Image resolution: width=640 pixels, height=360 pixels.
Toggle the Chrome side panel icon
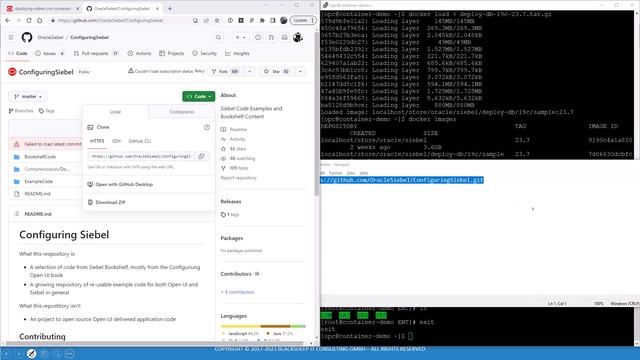[273, 20]
